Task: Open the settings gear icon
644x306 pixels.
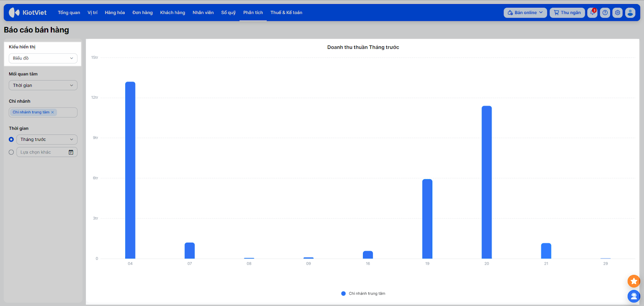Action: tap(617, 13)
